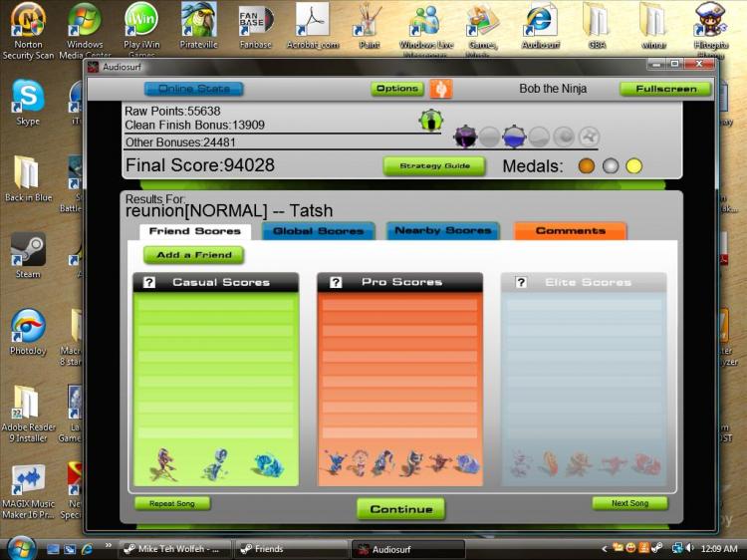Switch to Nearby Scores tab

coord(442,230)
